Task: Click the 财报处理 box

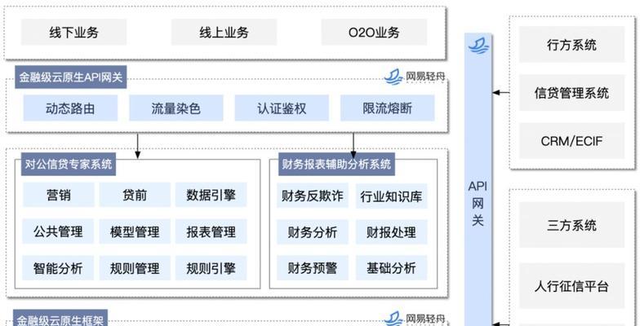Action: pyautogui.click(x=392, y=232)
